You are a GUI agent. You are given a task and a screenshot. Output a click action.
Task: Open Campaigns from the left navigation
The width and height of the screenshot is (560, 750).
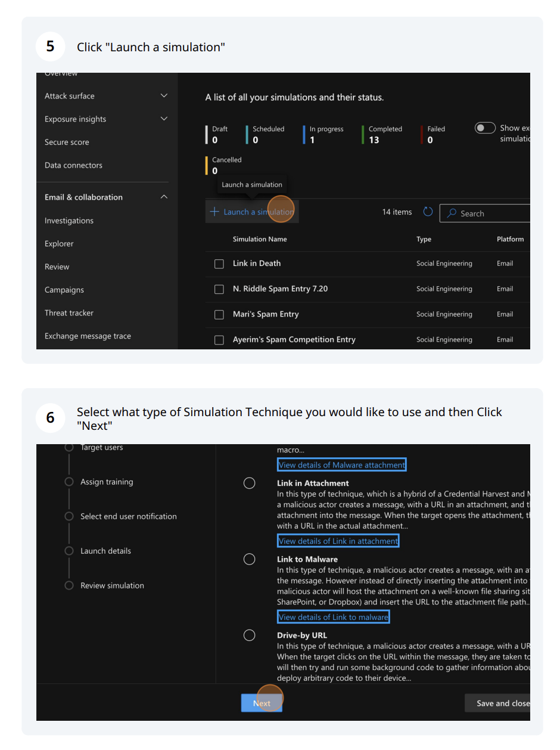click(x=64, y=290)
